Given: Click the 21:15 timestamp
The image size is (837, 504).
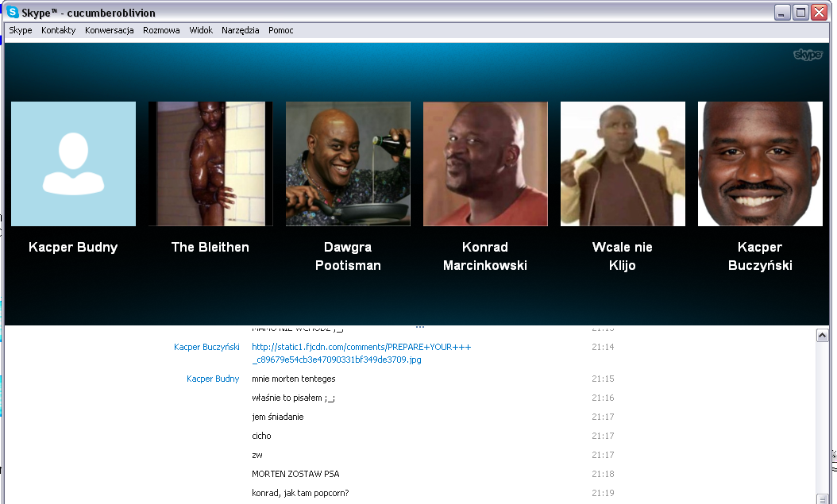Looking at the screenshot, I should [x=603, y=379].
